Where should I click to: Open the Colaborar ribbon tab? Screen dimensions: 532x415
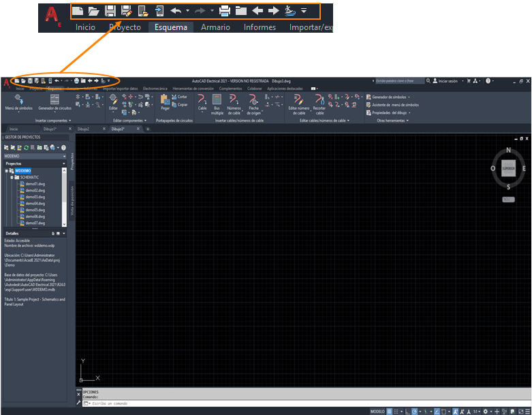click(255, 89)
